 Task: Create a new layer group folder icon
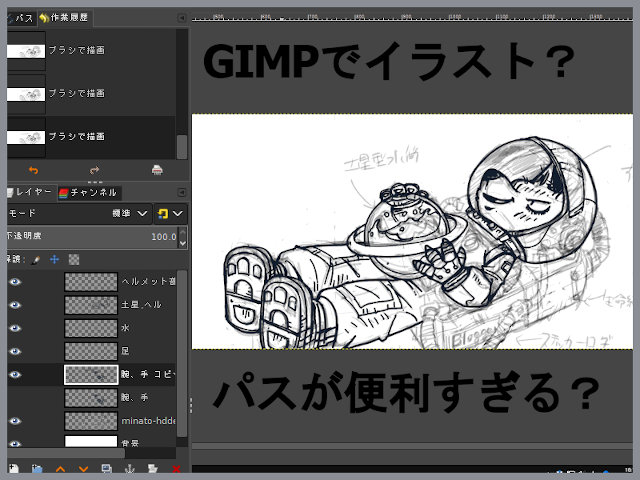pos(37,469)
